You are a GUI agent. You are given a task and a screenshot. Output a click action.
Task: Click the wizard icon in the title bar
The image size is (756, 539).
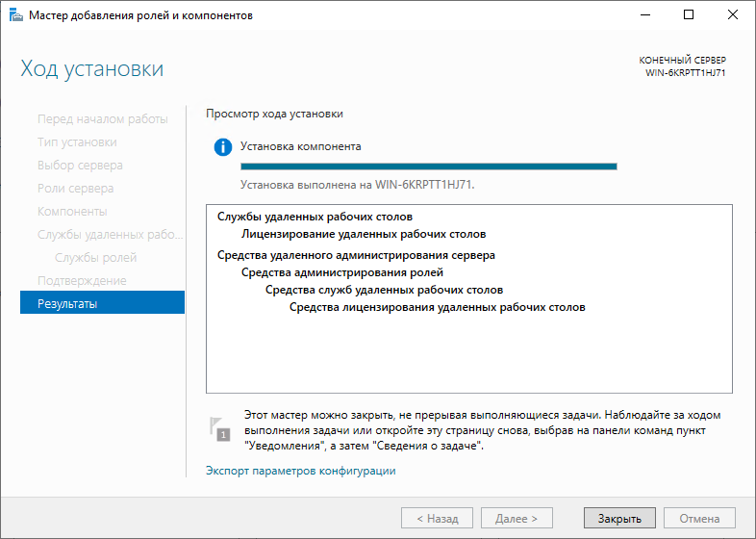click(16, 15)
